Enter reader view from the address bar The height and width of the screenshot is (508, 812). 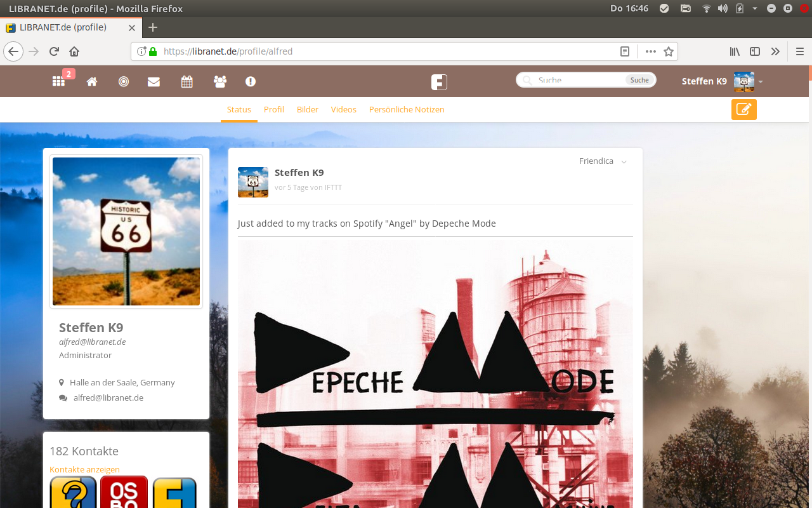(x=624, y=51)
